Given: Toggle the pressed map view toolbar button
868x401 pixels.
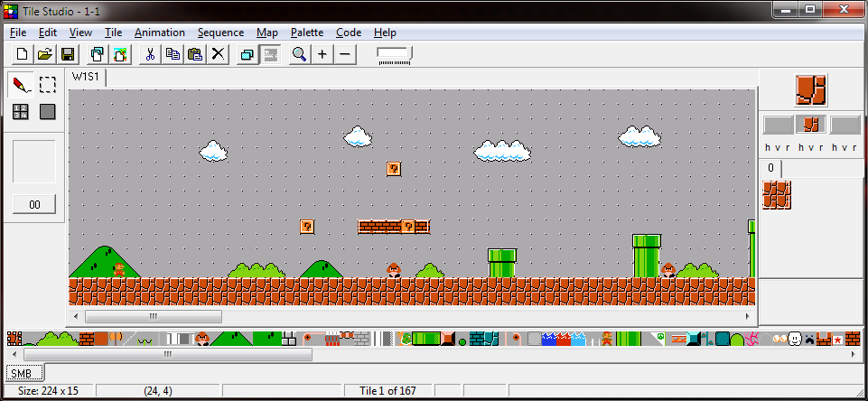Looking at the screenshot, I should pos(269,54).
